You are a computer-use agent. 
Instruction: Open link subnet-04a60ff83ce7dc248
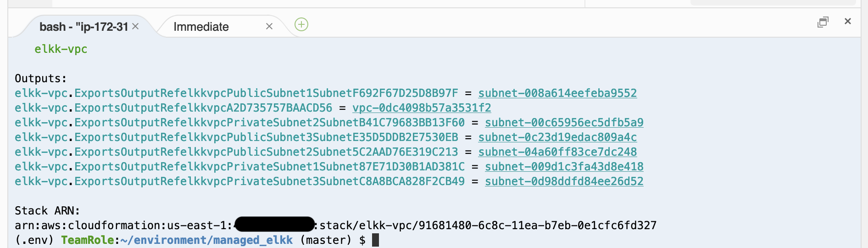[557, 152]
